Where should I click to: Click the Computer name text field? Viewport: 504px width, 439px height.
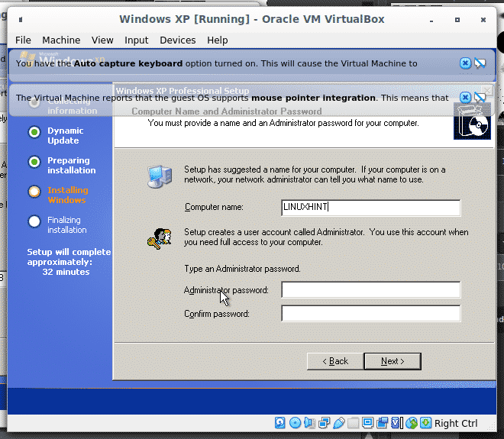tap(371, 208)
